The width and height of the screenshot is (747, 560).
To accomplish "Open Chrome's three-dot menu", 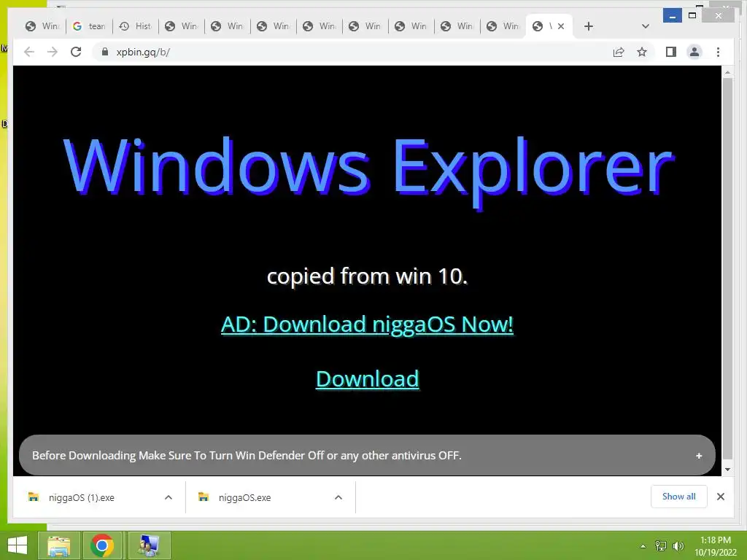I will (718, 52).
